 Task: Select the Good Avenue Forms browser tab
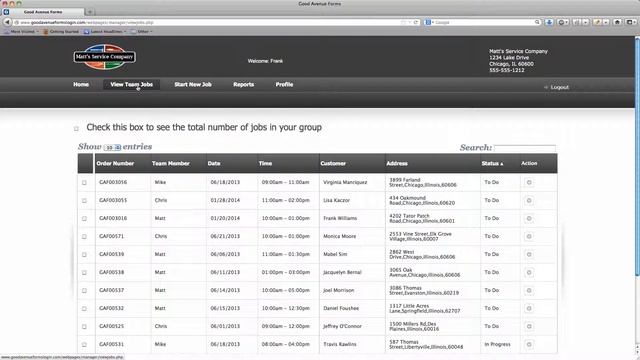[43, 12]
